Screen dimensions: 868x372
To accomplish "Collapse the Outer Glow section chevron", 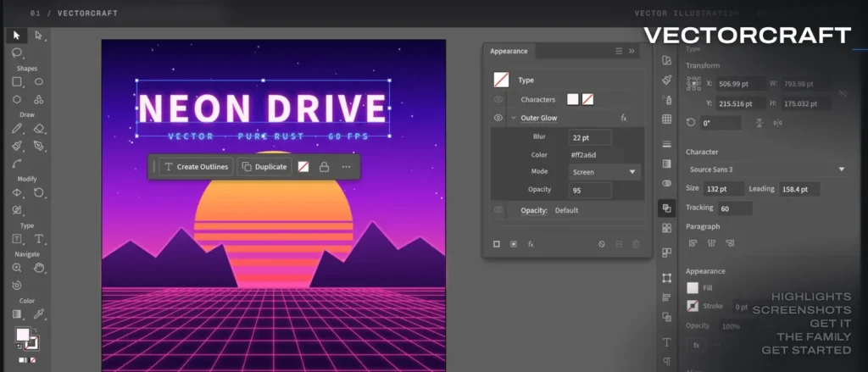I will point(513,118).
